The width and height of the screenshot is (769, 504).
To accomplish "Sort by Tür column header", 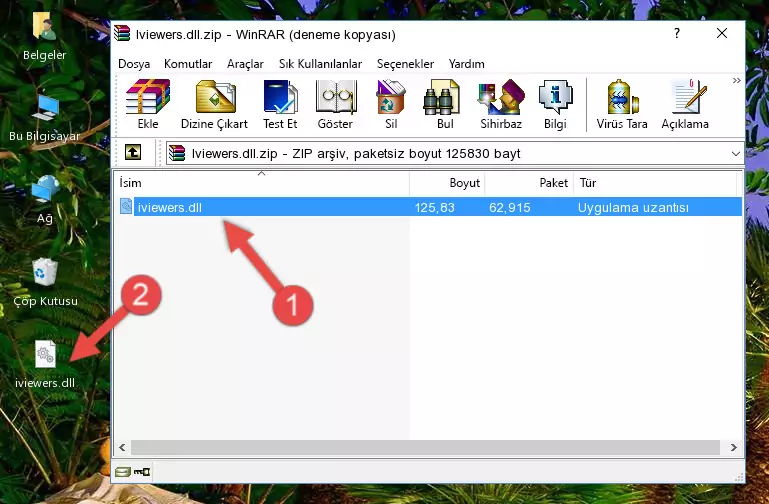I will [x=655, y=183].
